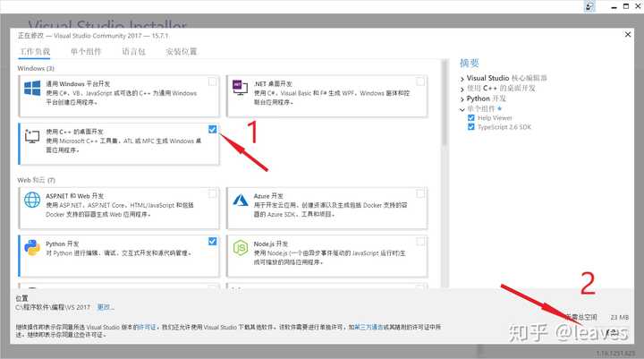Collapse the individual components summary section
This screenshot has height=359, width=644.
pyautogui.click(x=462, y=109)
